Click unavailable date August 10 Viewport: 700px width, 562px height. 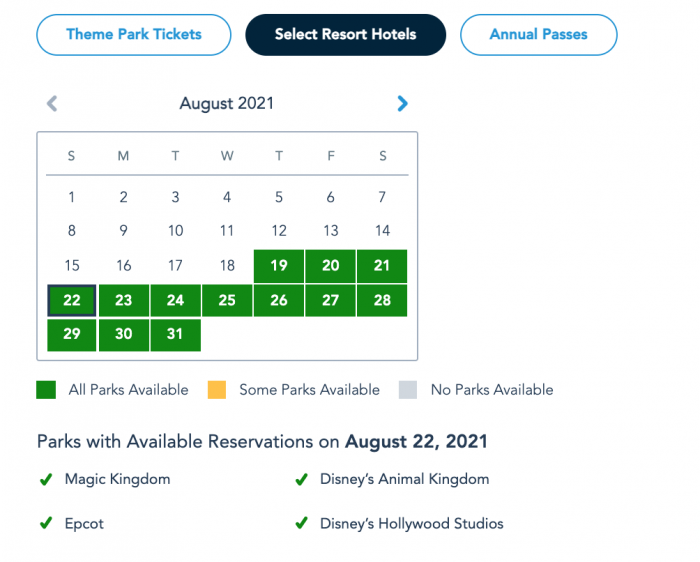coord(175,231)
